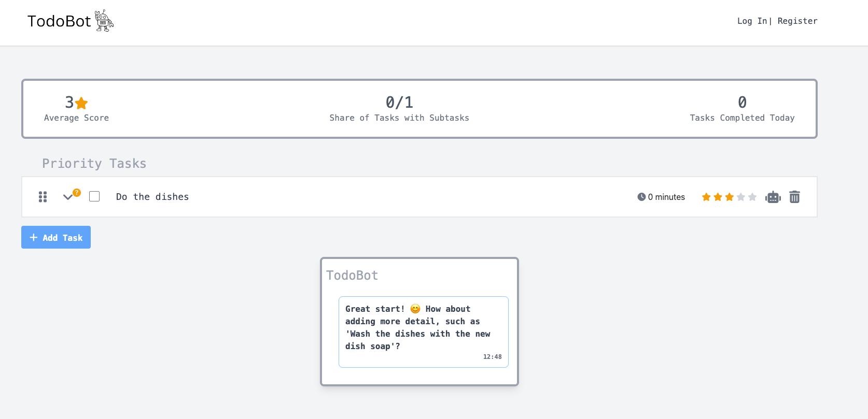Set task rating to one star
The height and width of the screenshot is (419, 868).
(x=706, y=197)
